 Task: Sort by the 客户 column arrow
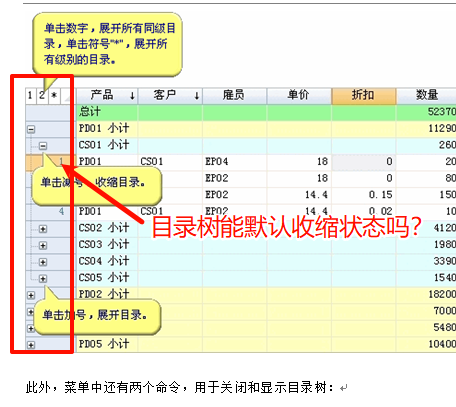[x=197, y=96]
